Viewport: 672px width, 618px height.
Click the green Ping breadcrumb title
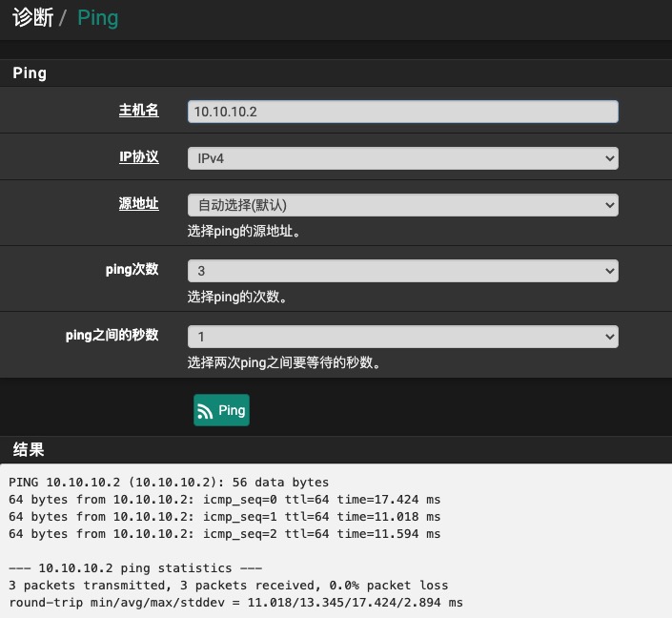point(97,18)
